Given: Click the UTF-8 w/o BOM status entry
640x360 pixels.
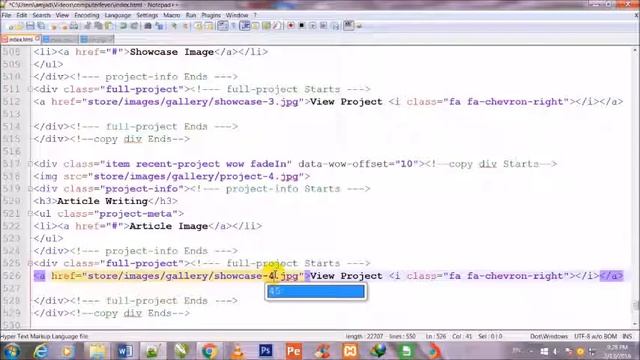Looking at the screenshot, I should (x=595, y=336).
